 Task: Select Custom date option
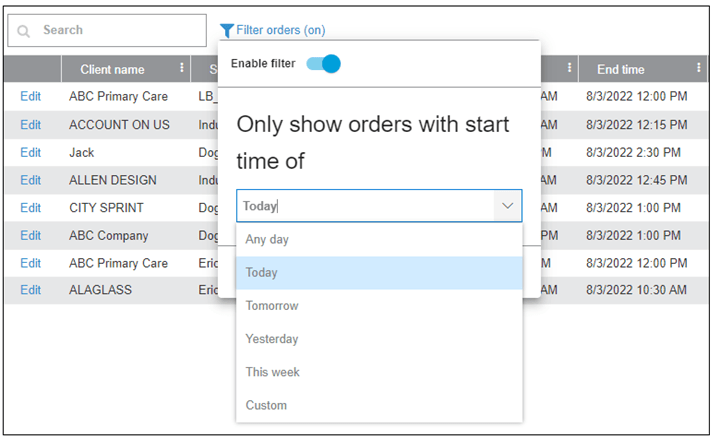[266, 405]
